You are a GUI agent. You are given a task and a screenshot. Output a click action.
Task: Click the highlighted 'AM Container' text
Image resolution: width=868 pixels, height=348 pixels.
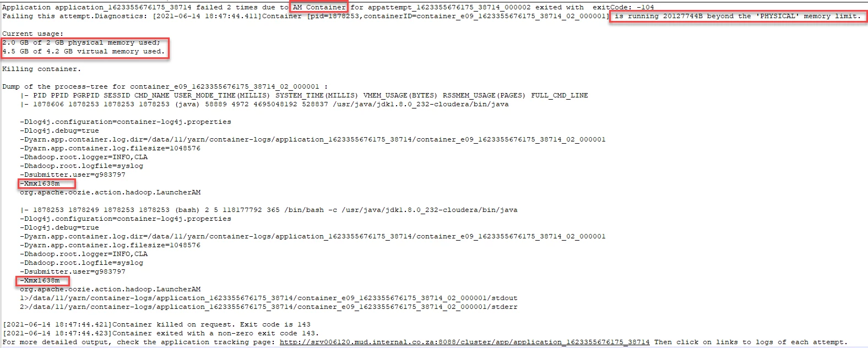319,7
